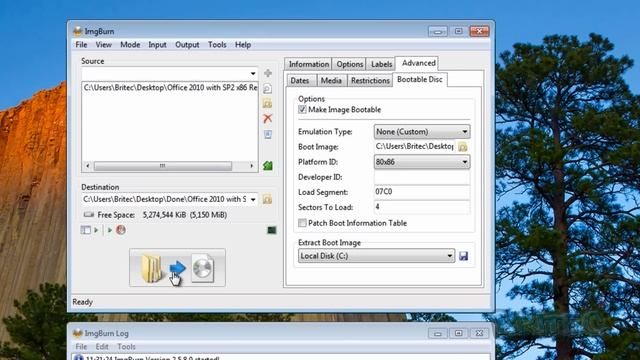This screenshot has height=360, width=640.
Task: Click the Sectors To Load field
Action: 422,207
